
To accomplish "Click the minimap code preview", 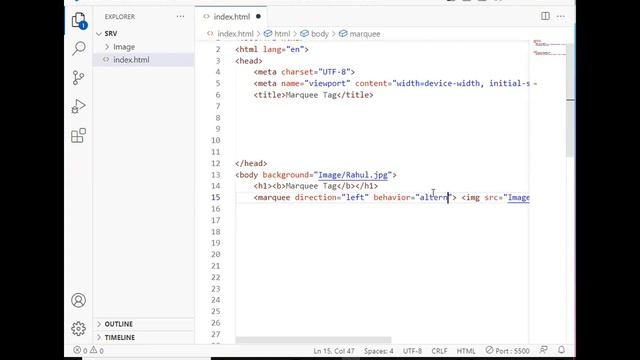I will coord(549,48).
